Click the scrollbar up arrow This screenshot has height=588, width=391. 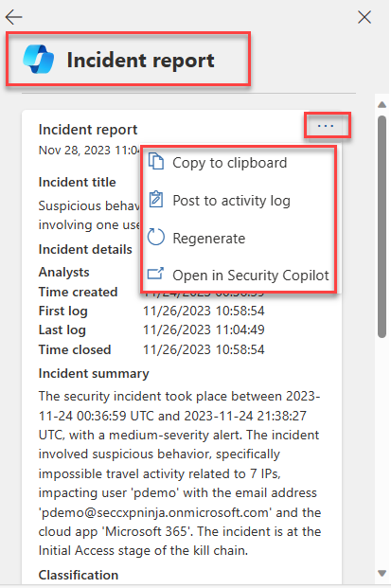pyautogui.click(x=382, y=104)
